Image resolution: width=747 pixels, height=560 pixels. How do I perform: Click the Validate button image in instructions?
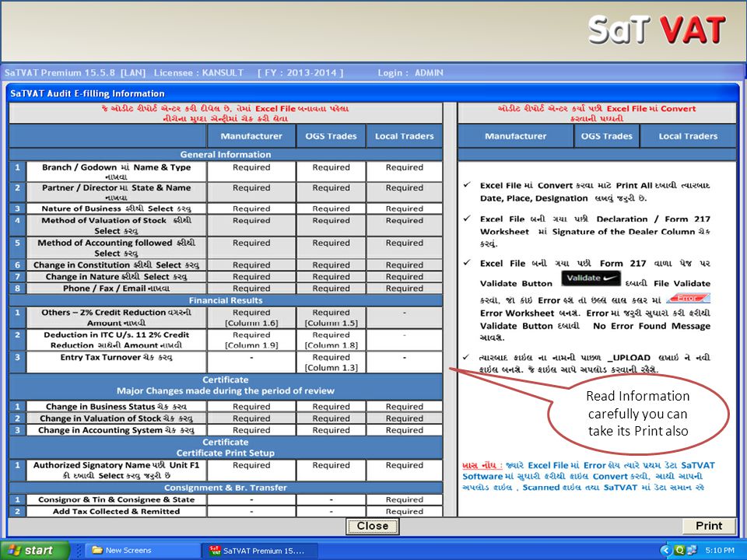pyautogui.click(x=591, y=278)
